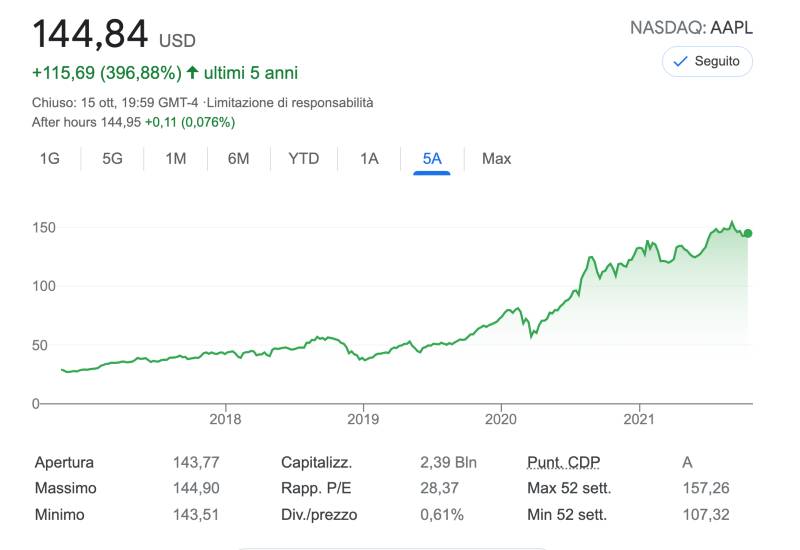Click the Apertura value 143,77

pyautogui.click(x=196, y=462)
